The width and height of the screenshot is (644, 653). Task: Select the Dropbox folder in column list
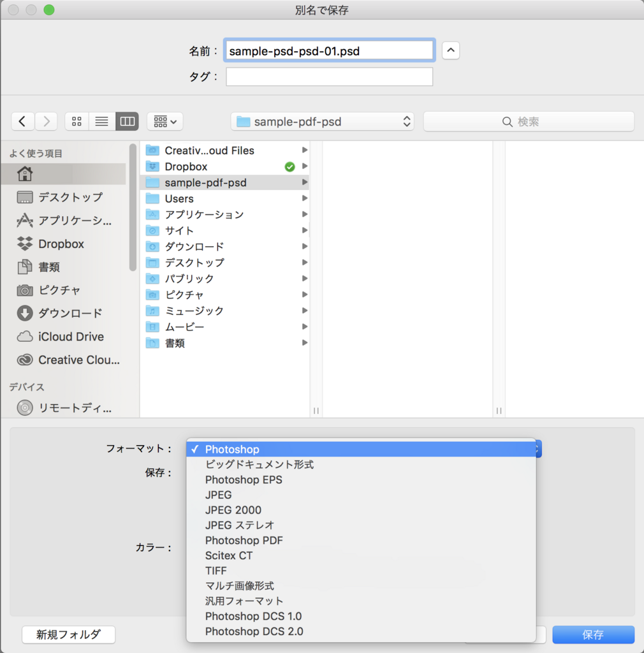[x=225, y=166]
